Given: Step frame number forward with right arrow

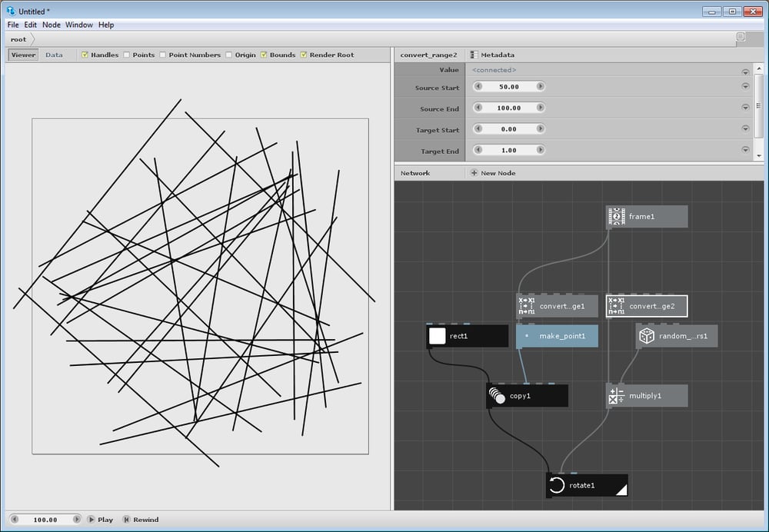Looking at the screenshot, I should pos(76,519).
